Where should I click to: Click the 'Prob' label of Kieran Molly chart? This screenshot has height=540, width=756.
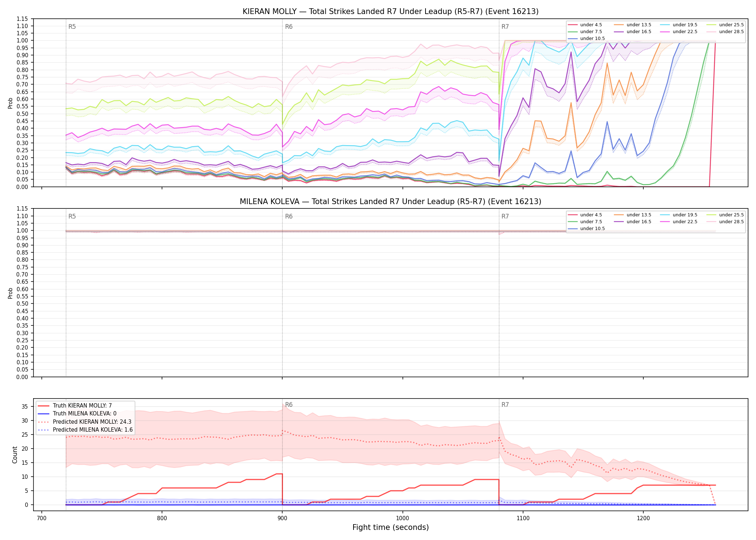pos(10,103)
